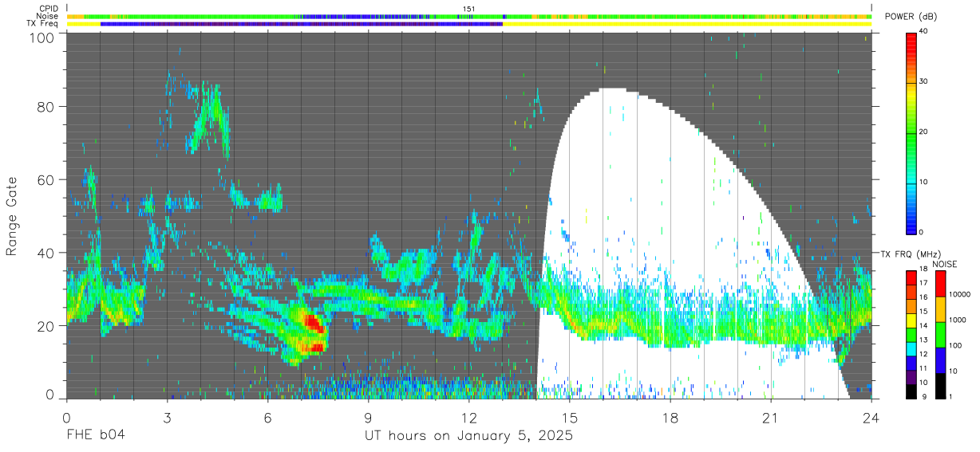
Task: Click the blue segment of TX Freq strip
Action: (x=302, y=24)
